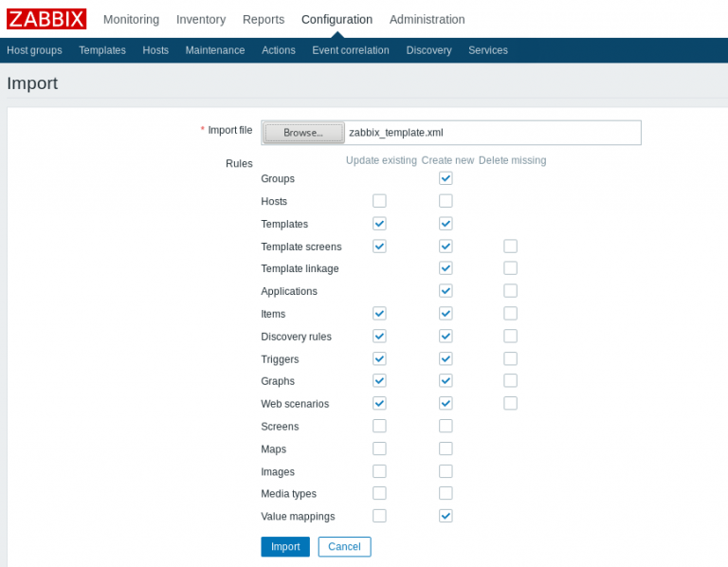Check Maps Update existing checkbox

(x=379, y=449)
